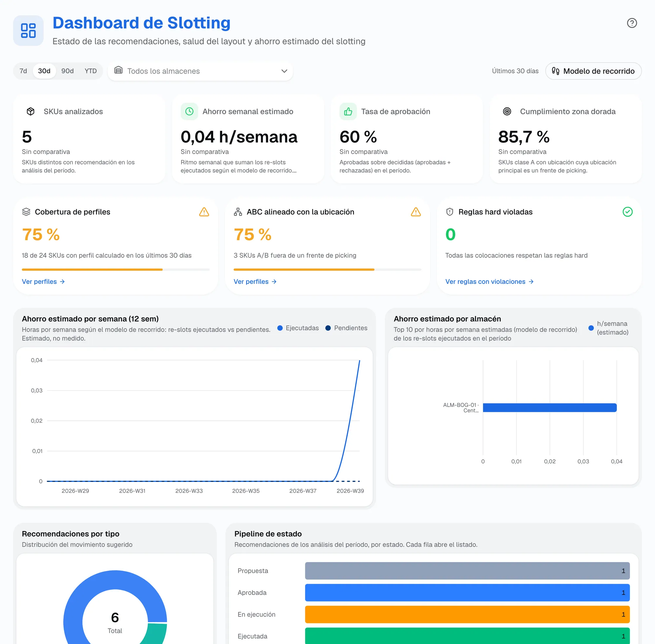Click the 2026-W39 axis label
Screen dimensions: 655x644
[350, 491]
